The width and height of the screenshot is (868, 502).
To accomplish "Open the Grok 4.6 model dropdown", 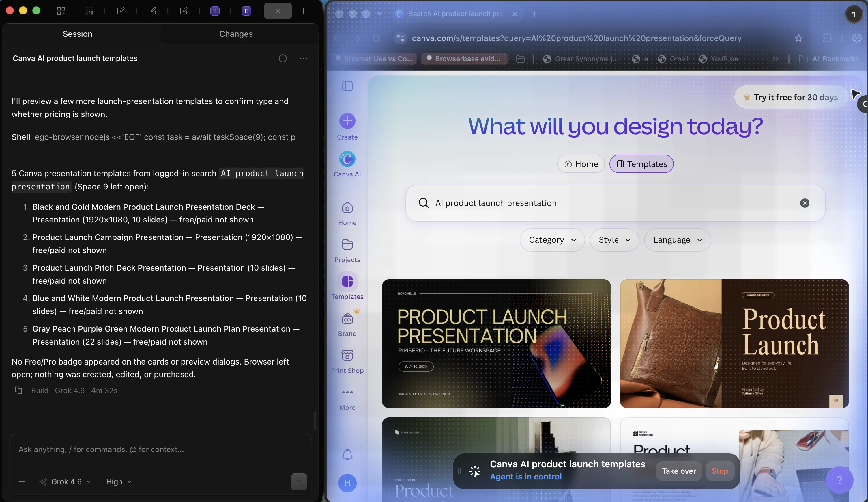I will click(66, 482).
